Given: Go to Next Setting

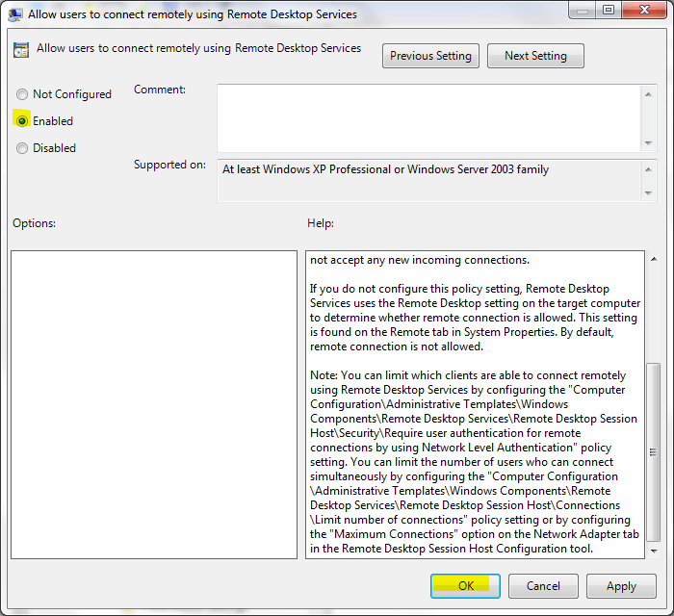Looking at the screenshot, I should point(535,56).
